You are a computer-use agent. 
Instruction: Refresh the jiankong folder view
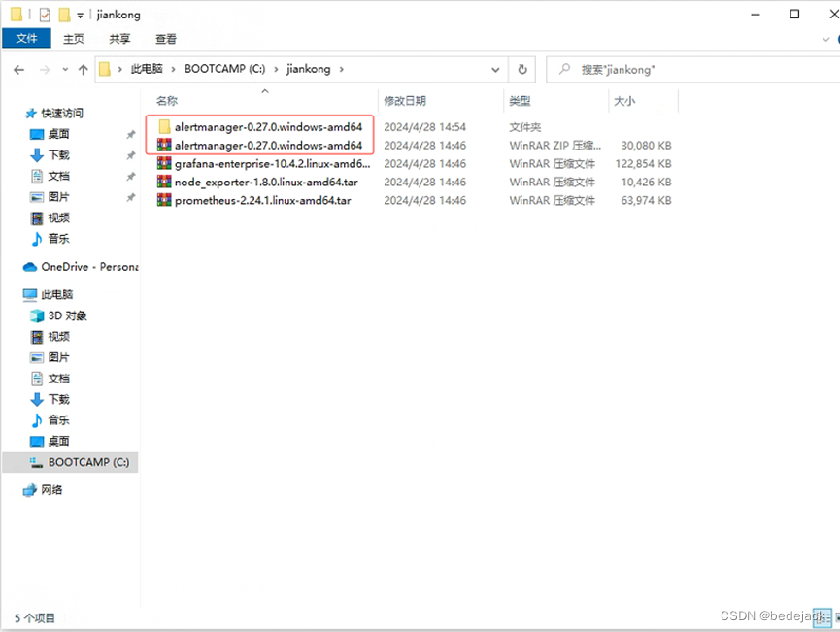pyautogui.click(x=522, y=69)
